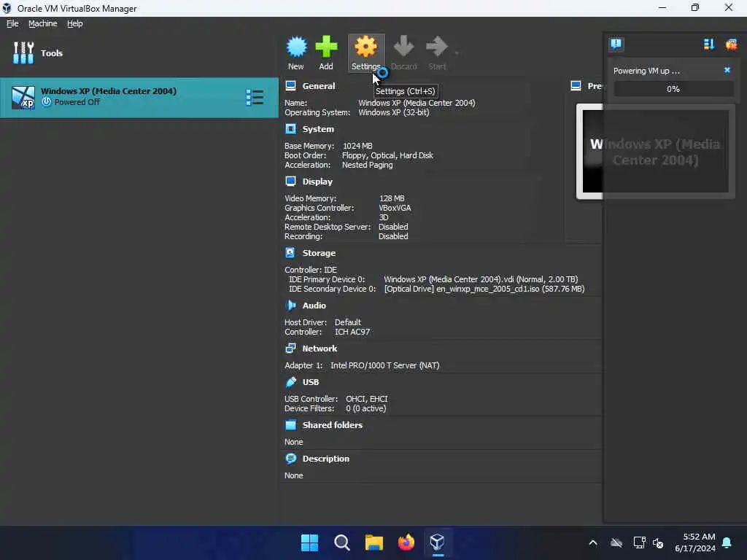Click the en_winxp_mce_2005_cd1.iso optical drive entry

pyautogui.click(x=484, y=289)
